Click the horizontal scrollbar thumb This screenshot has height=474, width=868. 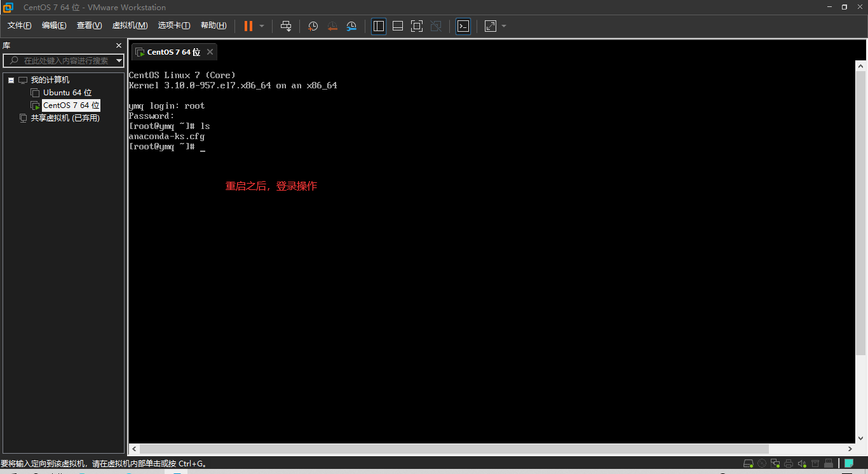tap(454, 449)
